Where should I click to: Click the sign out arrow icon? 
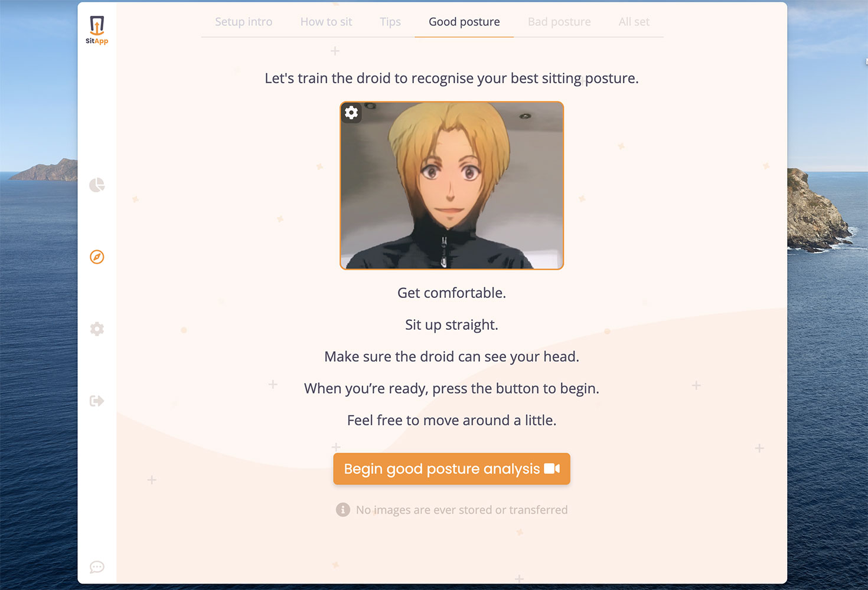click(x=96, y=401)
